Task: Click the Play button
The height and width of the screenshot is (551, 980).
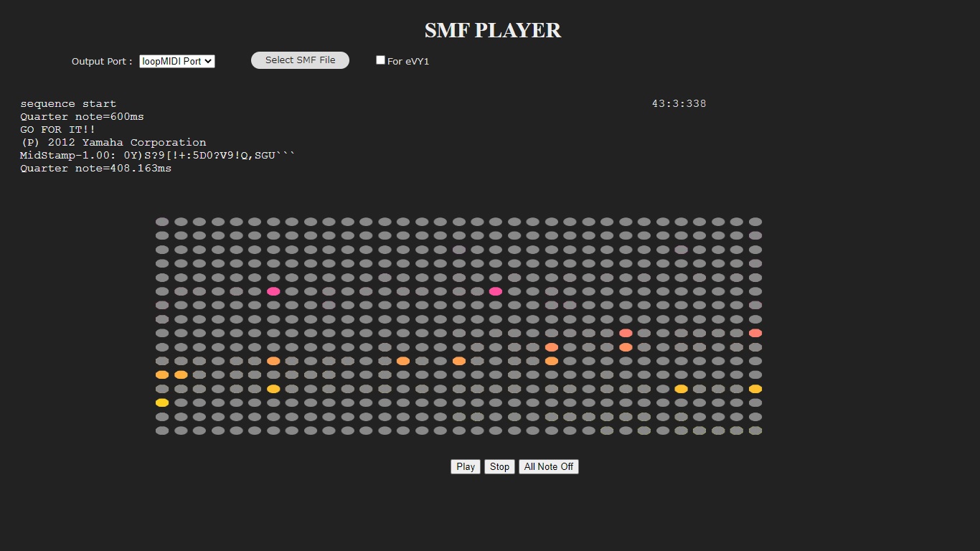Action: click(x=466, y=466)
